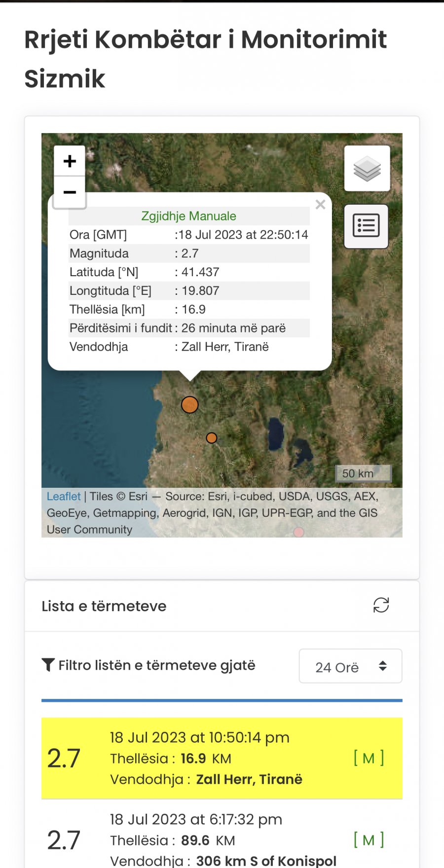Image resolution: width=444 pixels, height=868 pixels.
Task: Open the earthquake list panel icon on map
Action: 366,226
